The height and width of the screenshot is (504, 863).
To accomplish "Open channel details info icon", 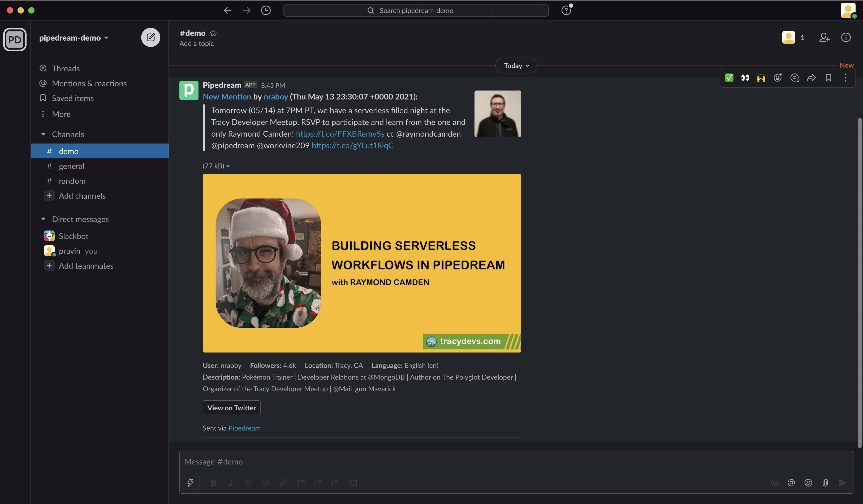I will pos(845,37).
